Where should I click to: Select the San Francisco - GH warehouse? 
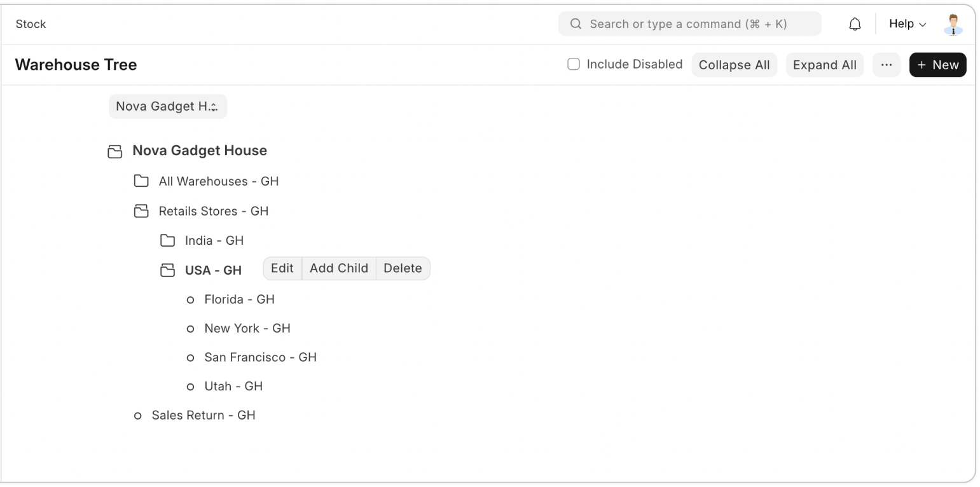point(260,357)
